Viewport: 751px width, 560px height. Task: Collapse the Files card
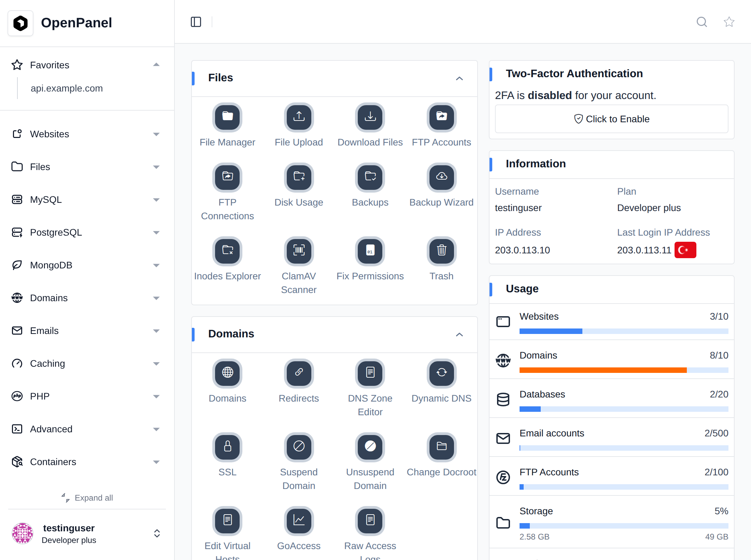point(459,79)
